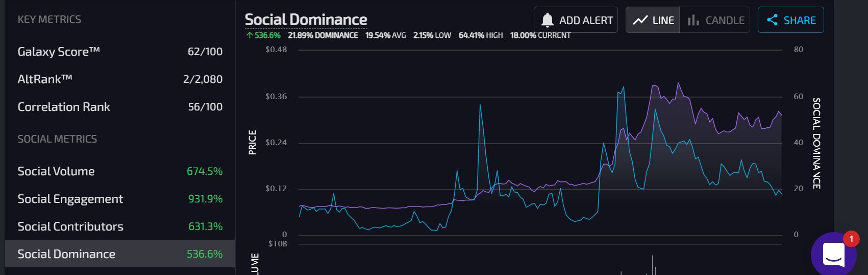The image size is (868, 275).
Task: Select Social Contributors metric
Action: [x=120, y=226]
